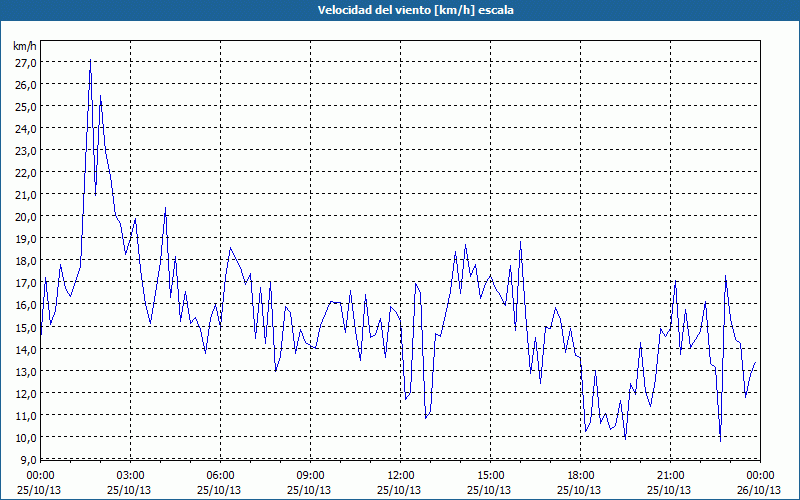Click the 9,0 y-axis label

(x=28, y=460)
